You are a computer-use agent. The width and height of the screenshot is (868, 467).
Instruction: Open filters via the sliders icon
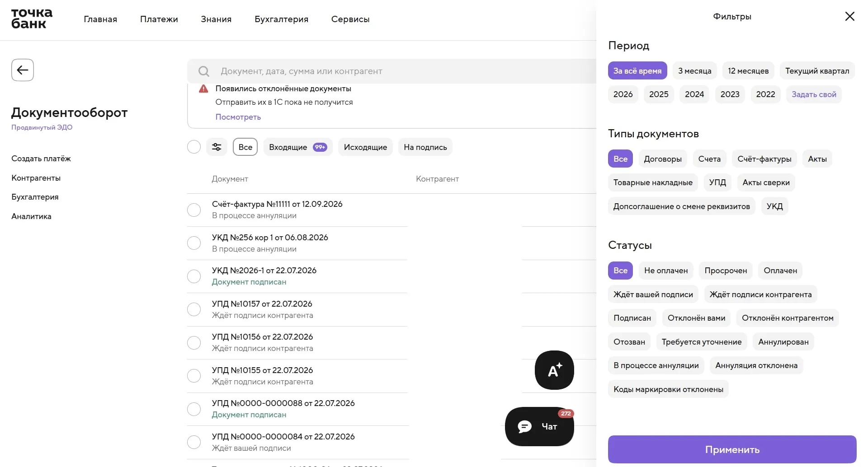coord(217,147)
